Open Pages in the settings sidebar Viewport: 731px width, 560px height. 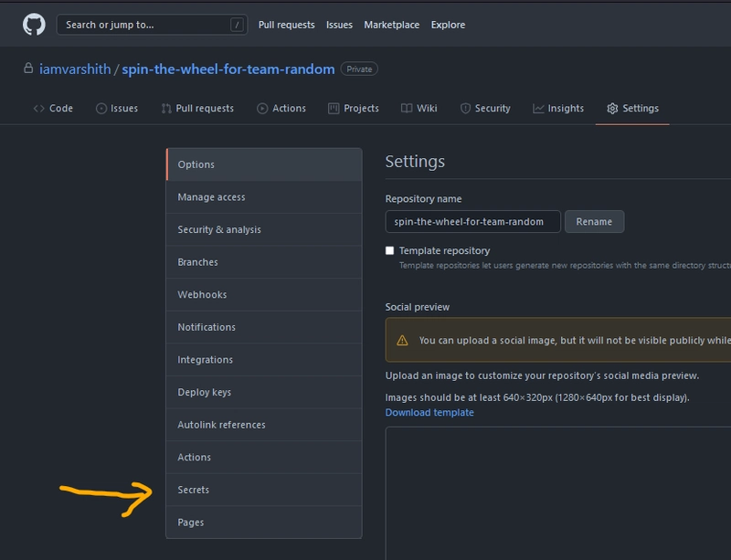click(x=264, y=523)
